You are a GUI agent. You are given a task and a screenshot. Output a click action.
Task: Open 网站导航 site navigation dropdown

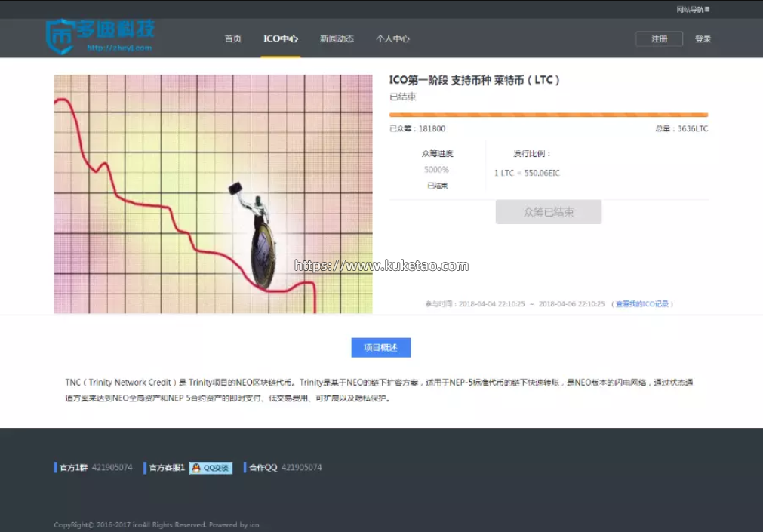693,9
